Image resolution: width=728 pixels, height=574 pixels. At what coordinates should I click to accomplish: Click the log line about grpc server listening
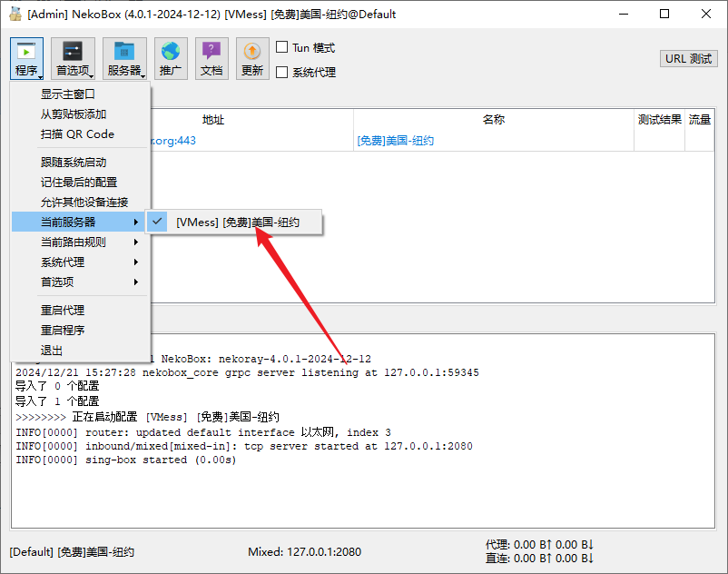click(x=247, y=372)
